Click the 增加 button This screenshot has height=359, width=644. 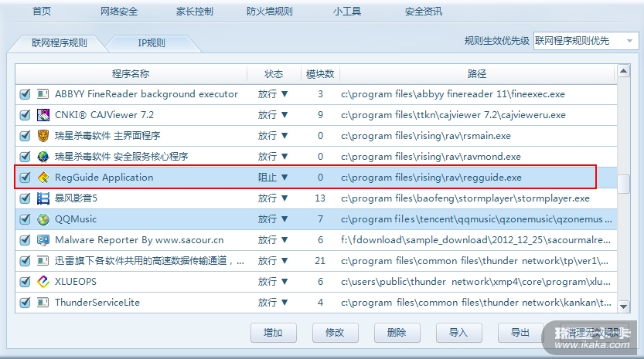pos(274,332)
